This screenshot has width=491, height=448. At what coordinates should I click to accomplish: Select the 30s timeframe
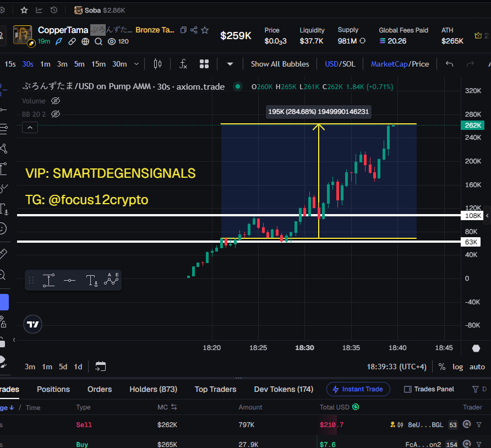coord(28,64)
